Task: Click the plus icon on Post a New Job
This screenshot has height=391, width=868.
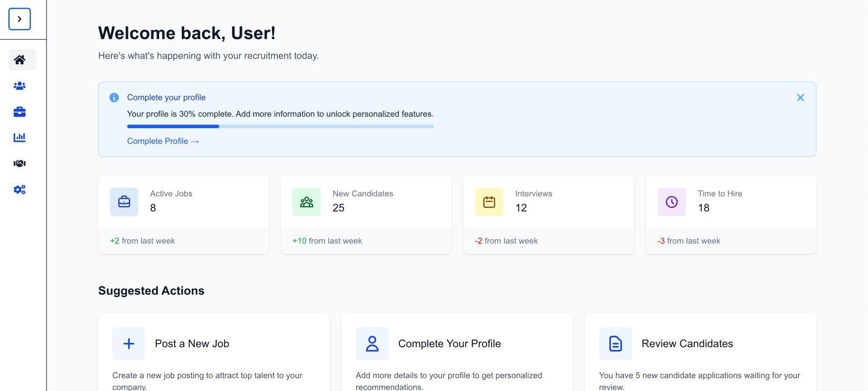Action: click(x=129, y=343)
